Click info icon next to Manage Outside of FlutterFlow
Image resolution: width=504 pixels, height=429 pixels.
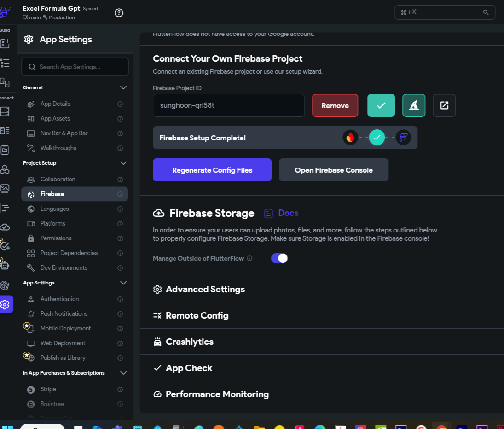click(x=249, y=258)
